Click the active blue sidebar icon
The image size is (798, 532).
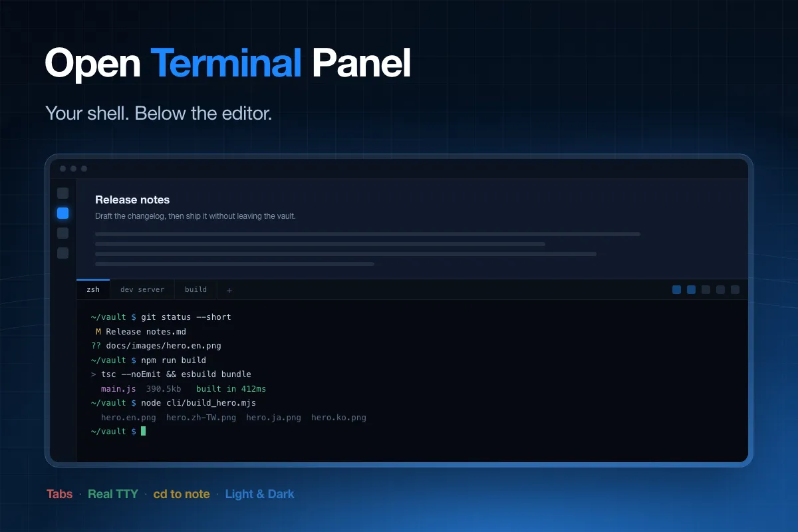[63, 213]
